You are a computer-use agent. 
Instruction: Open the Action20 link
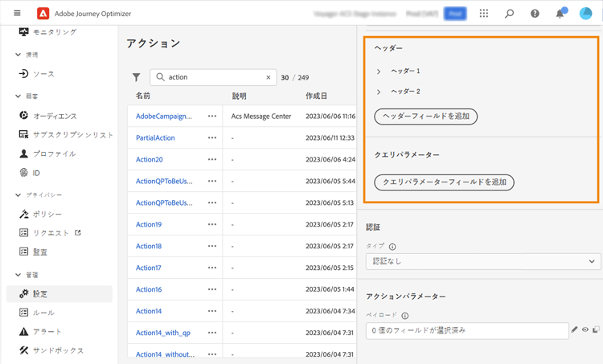tap(150, 159)
